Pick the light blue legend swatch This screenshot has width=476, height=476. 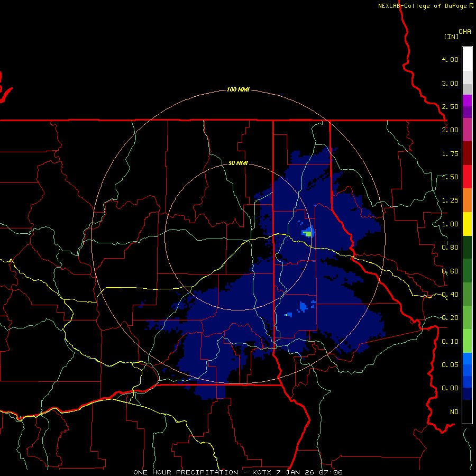[467, 359]
